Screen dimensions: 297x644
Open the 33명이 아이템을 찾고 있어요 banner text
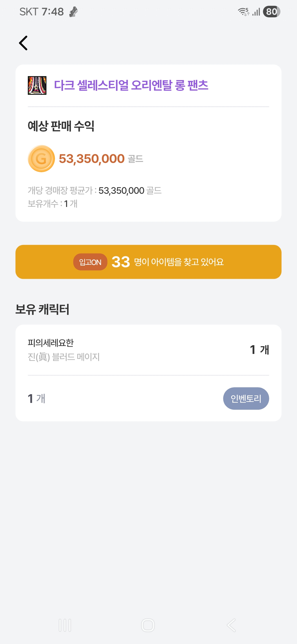[x=168, y=262]
